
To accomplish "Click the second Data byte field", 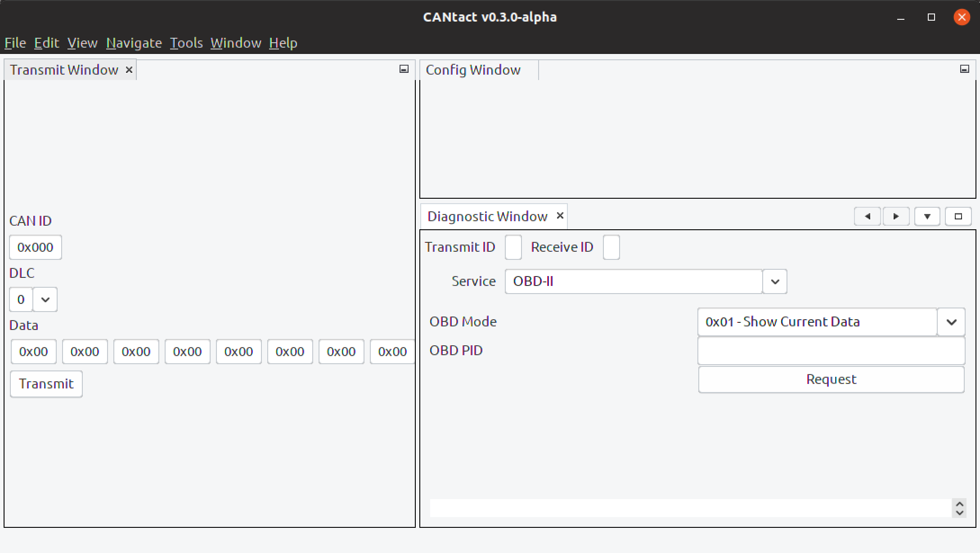I will (x=85, y=352).
